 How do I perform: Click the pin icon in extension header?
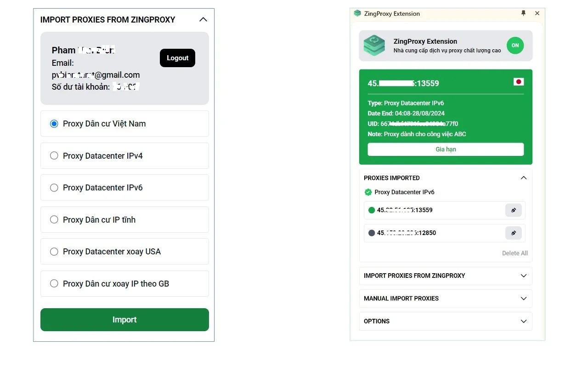click(523, 13)
